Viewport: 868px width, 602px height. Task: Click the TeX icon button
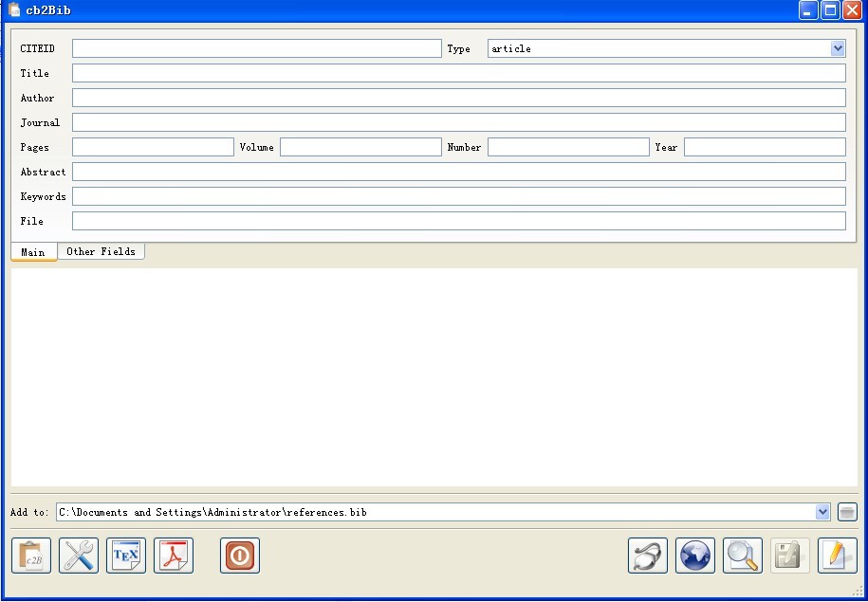coord(126,556)
